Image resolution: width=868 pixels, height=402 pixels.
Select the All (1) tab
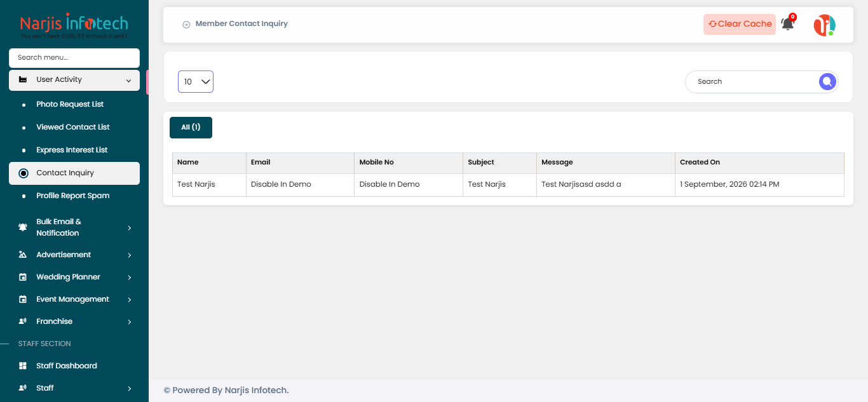(191, 128)
